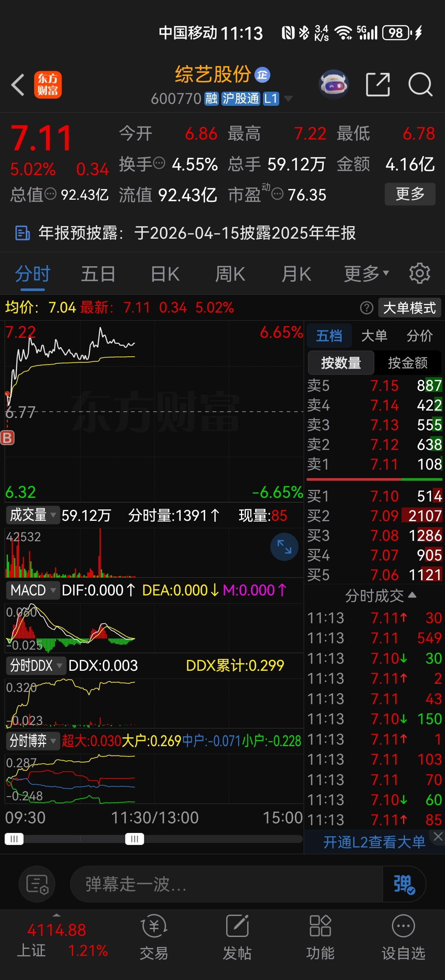Tap the L1 level badge
The height and width of the screenshot is (980, 445).
point(271,99)
